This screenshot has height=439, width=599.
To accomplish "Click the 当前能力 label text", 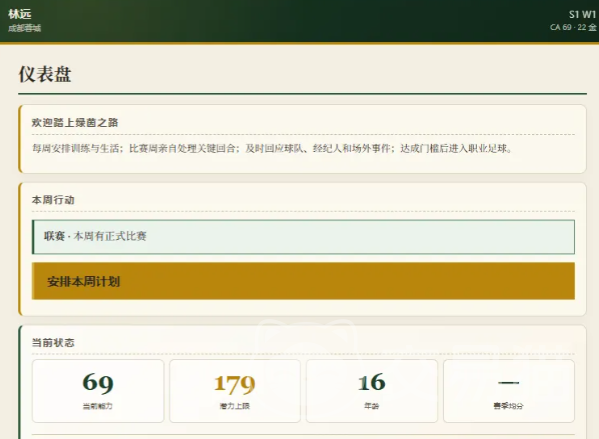I will click(x=98, y=406).
